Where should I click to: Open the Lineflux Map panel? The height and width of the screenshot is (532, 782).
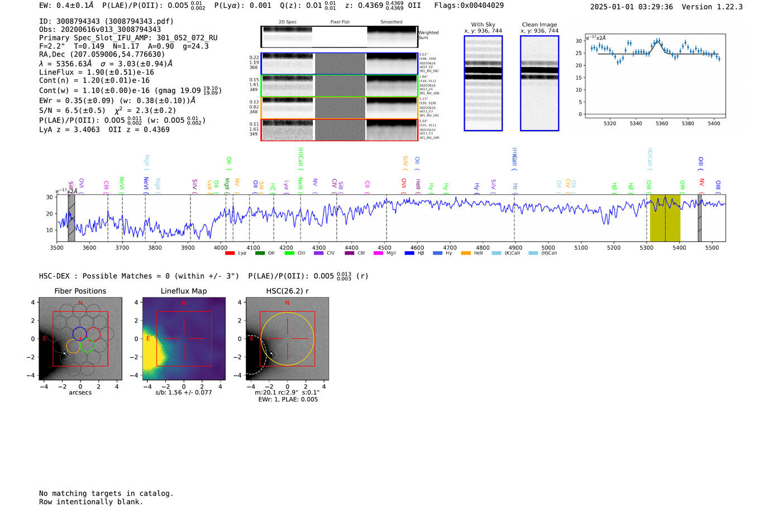tap(184, 339)
